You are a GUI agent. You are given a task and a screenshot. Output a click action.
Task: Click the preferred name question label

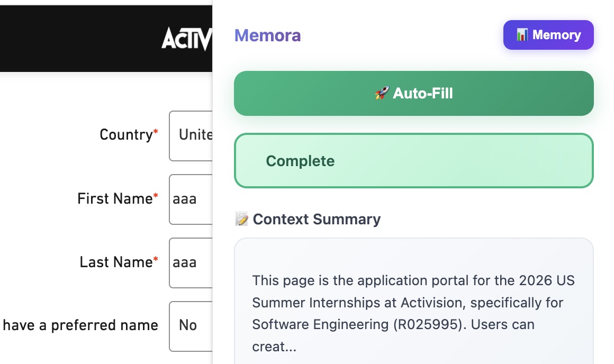[x=80, y=325]
